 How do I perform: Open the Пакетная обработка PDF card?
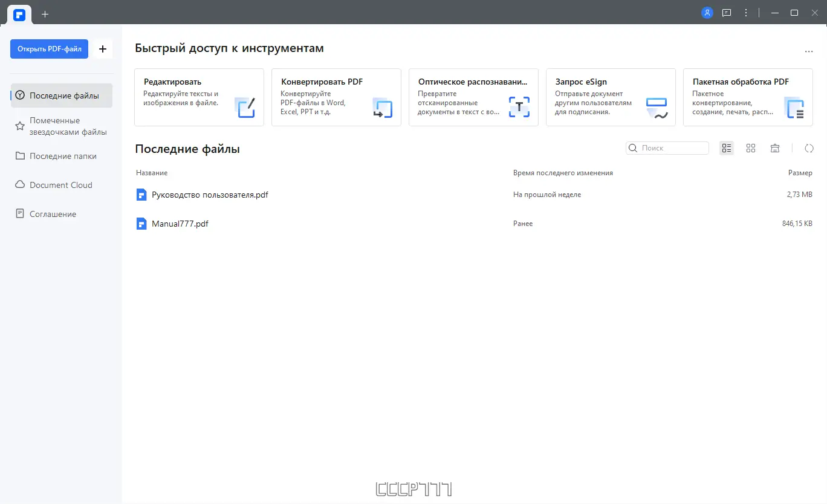pos(748,97)
